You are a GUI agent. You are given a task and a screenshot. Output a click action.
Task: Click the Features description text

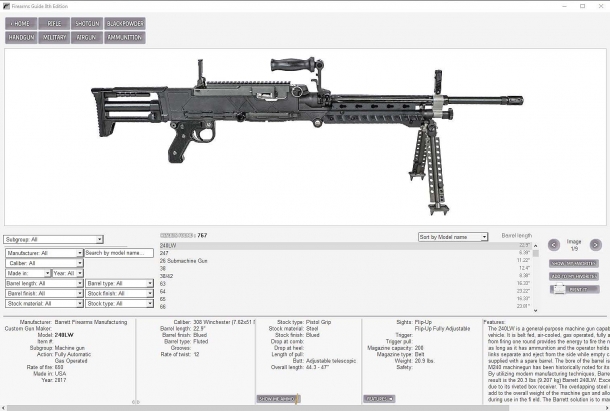[547, 364]
